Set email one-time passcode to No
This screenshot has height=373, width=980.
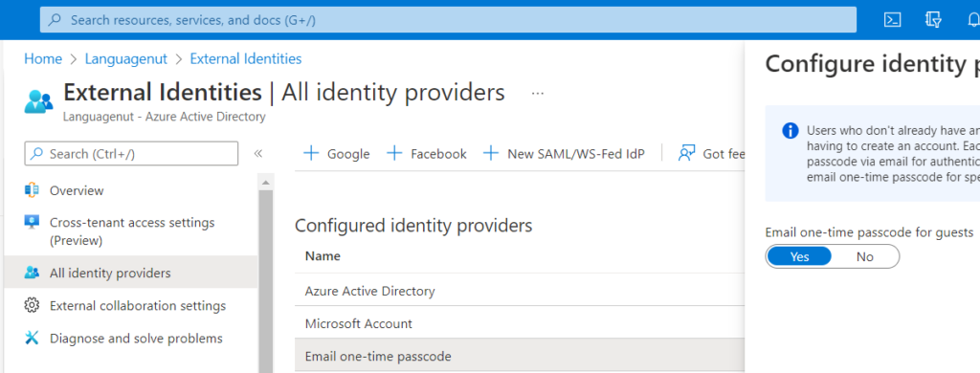pos(865,256)
